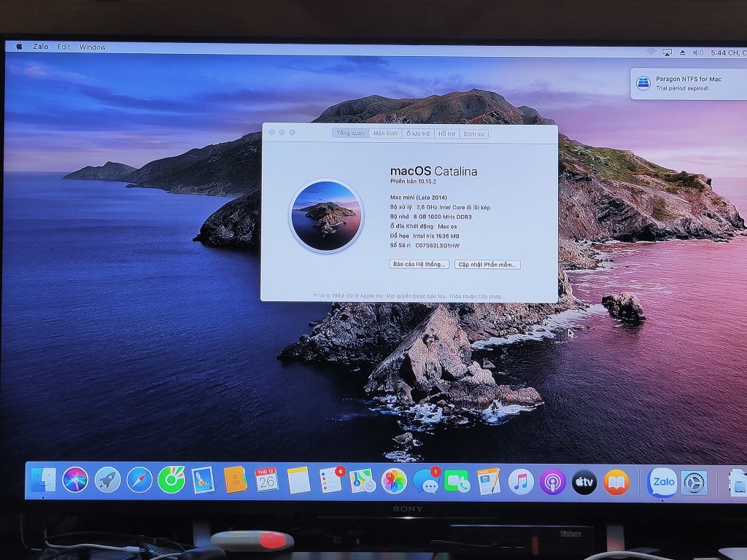Open the Music app
747x560 pixels.
521,481
